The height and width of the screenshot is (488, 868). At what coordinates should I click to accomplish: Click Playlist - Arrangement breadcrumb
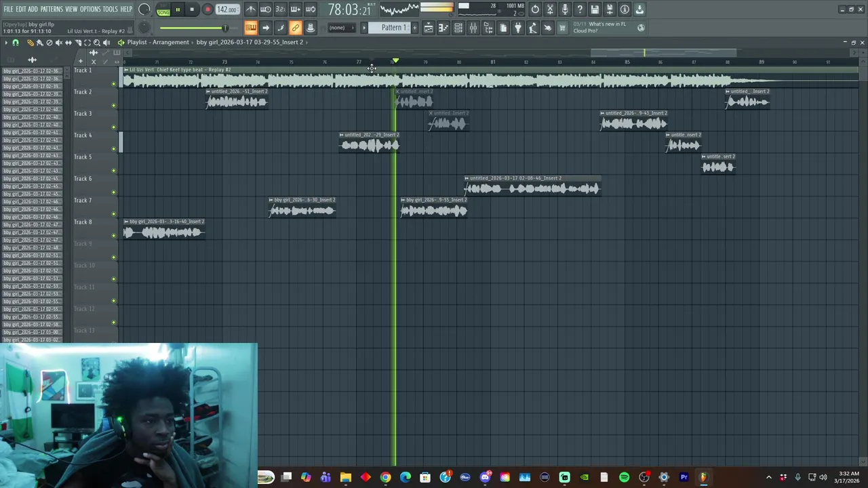158,42
